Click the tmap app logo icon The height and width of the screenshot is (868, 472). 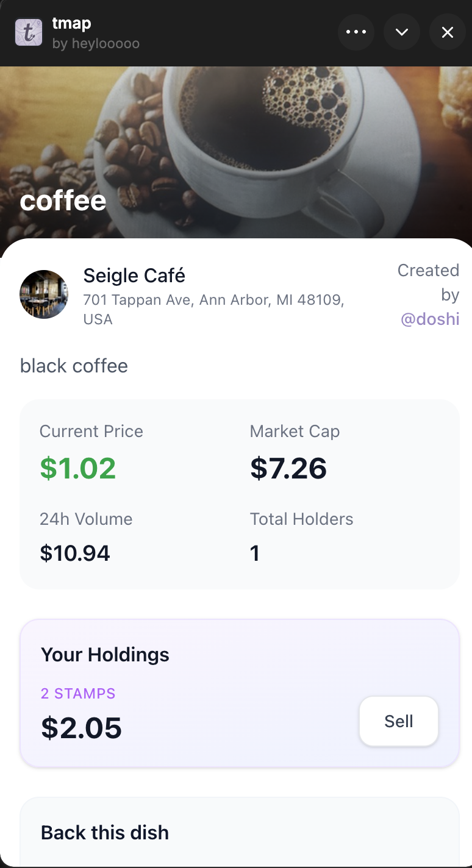29,32
